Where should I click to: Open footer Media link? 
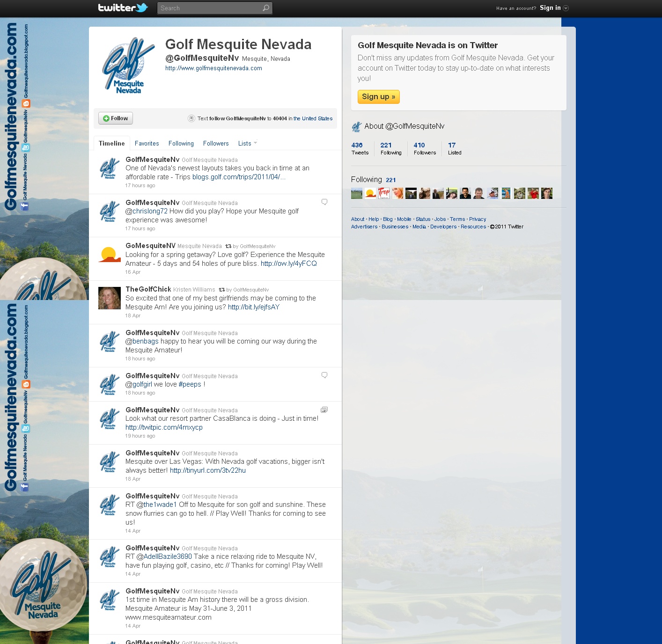click(419, 227)
